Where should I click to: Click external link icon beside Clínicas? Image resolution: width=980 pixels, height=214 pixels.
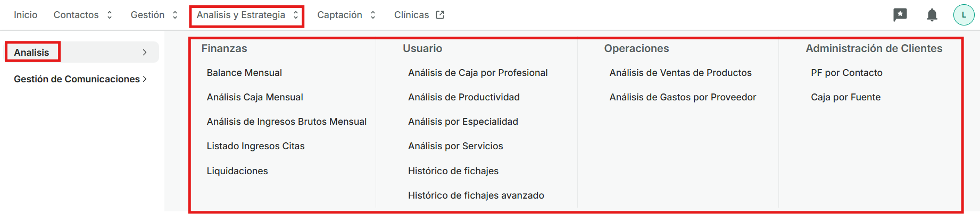coord(440,15)
